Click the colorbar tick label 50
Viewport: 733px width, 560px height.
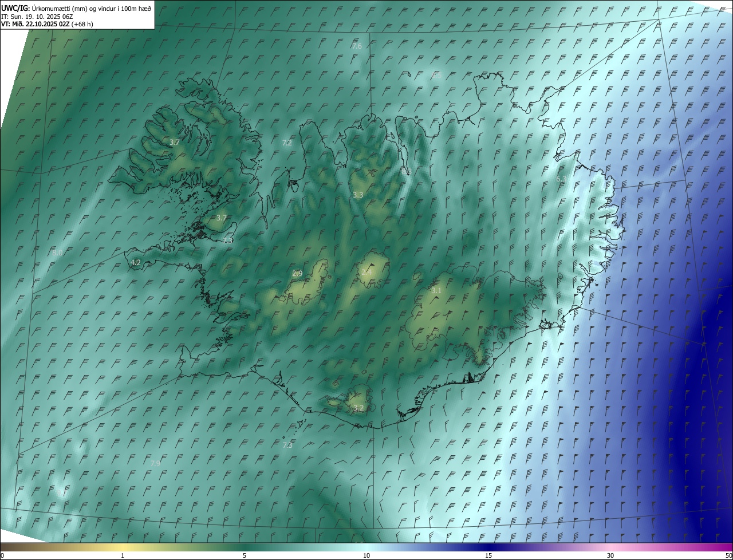pos(728,555)
